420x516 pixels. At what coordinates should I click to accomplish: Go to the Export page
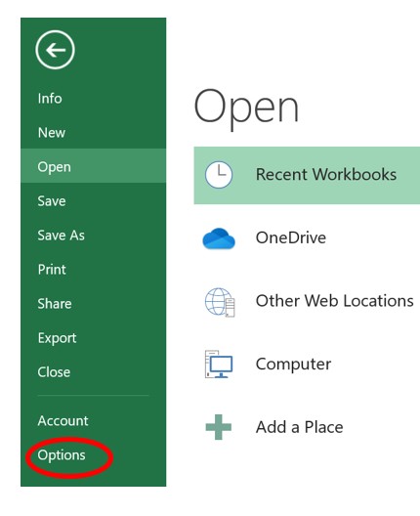click(93, 338)
